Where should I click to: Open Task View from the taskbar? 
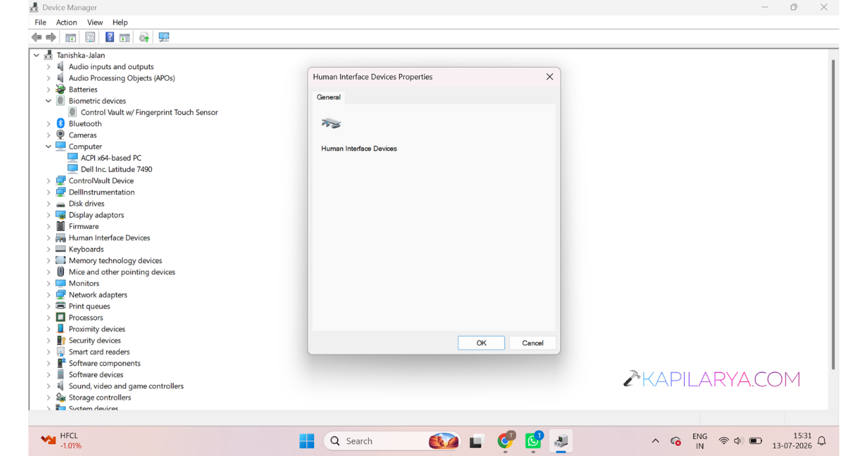(476, 441)
